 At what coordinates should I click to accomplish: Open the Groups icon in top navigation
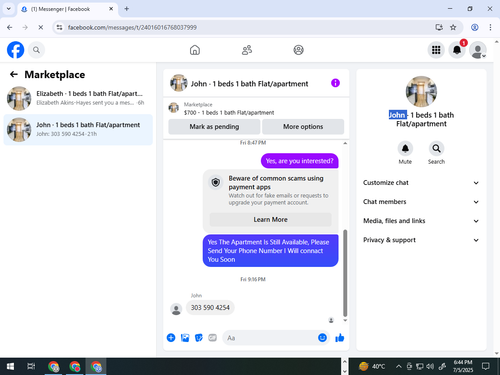pyautogui.click(x=298, y=50)
